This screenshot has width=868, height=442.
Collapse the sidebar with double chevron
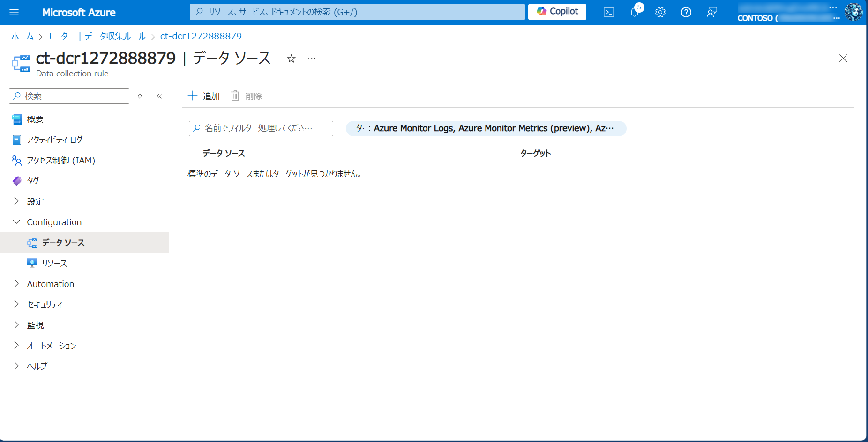[159, 96]
